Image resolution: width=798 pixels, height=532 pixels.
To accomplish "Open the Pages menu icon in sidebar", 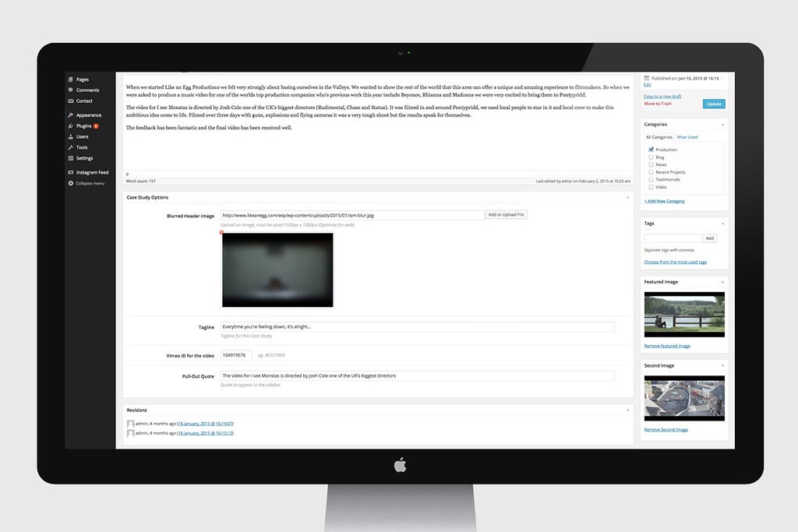I will pos(71,79).
